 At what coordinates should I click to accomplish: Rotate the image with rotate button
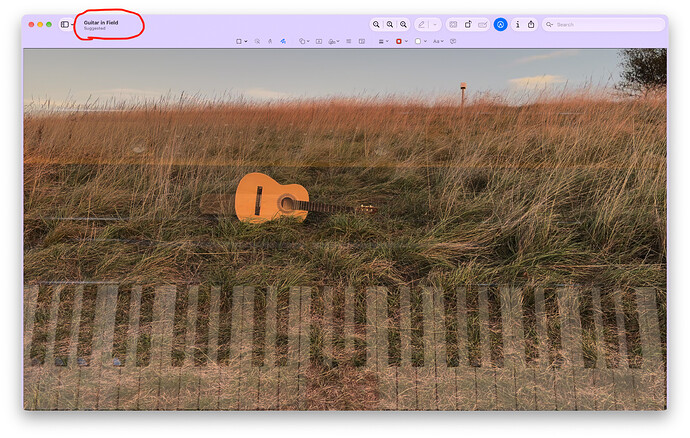click(468, 25)
